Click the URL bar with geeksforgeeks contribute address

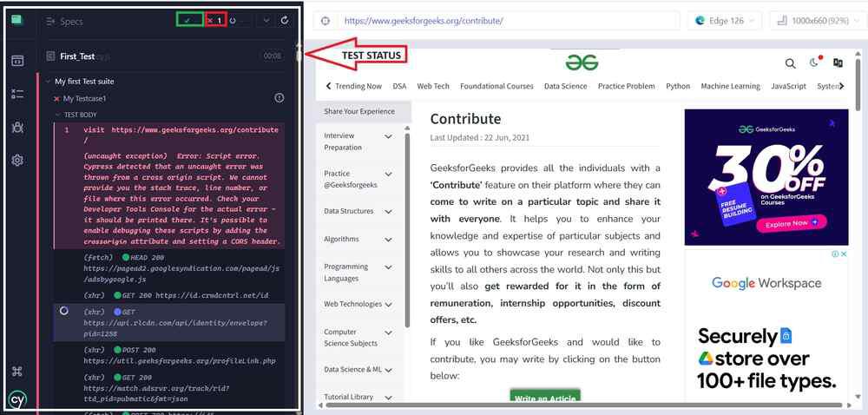pyautogui.click(x=508, y=21)
